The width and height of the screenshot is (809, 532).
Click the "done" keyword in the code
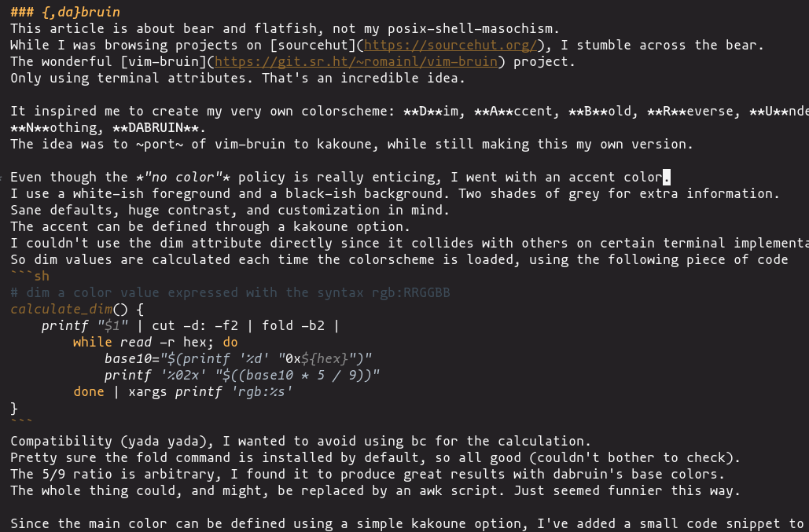(88, 391)
